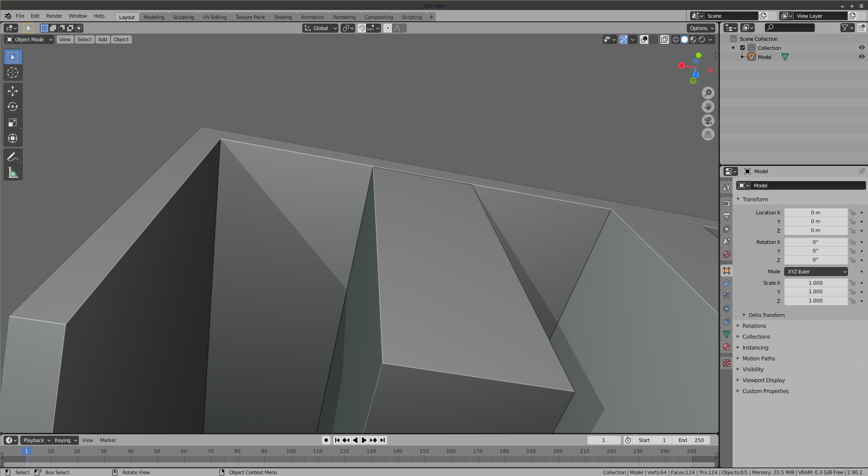Toggle camera view in viewport
Viewport: 868px width, 476px height.
pyautogui.click(x=708, y=121)
